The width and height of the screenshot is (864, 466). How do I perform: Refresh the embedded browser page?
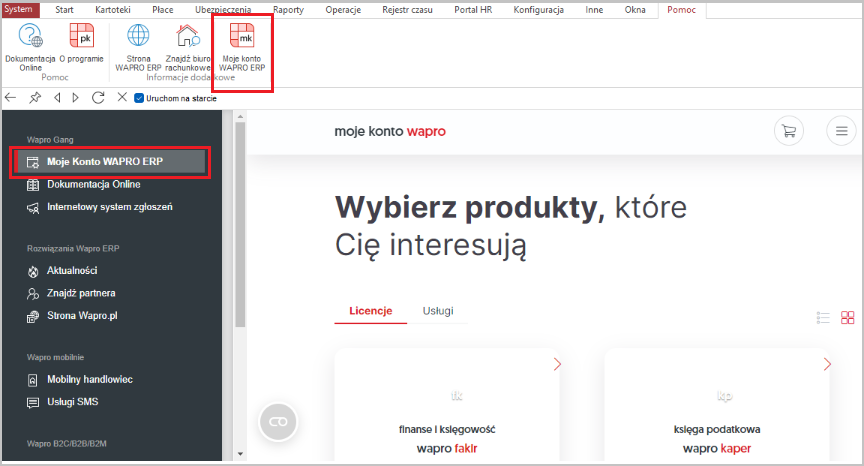(x=98, y=98)
